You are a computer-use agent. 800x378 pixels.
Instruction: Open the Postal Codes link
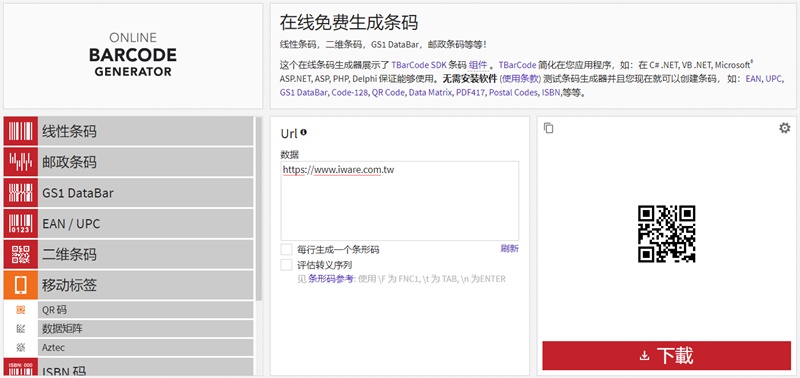513,93
